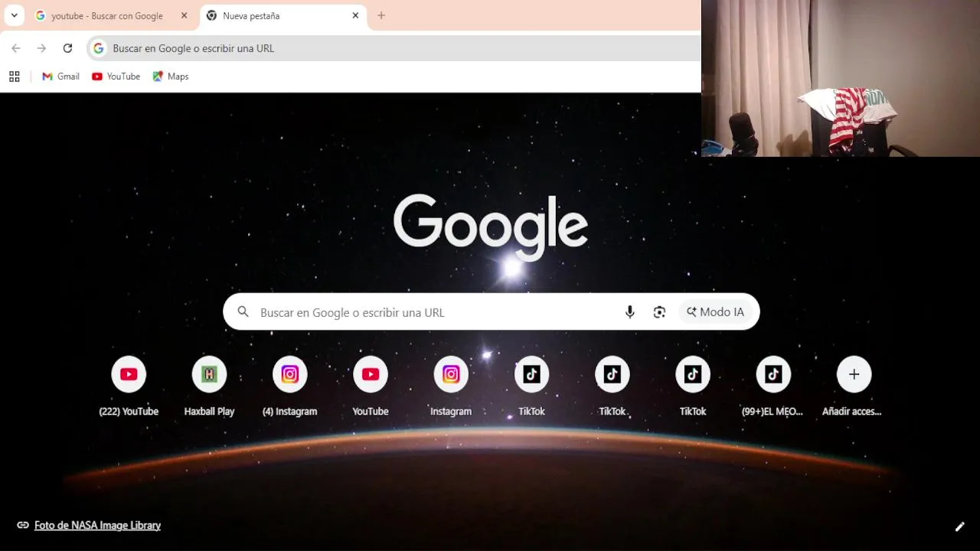Click the Google search box in page center
The image size is (980, 551).
[491, 312]
